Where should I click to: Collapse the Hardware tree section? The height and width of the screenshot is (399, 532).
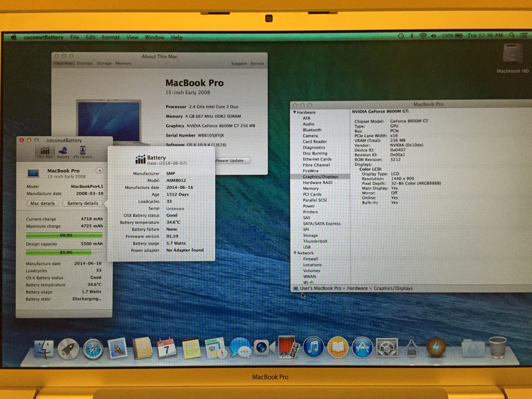(295, 112)
